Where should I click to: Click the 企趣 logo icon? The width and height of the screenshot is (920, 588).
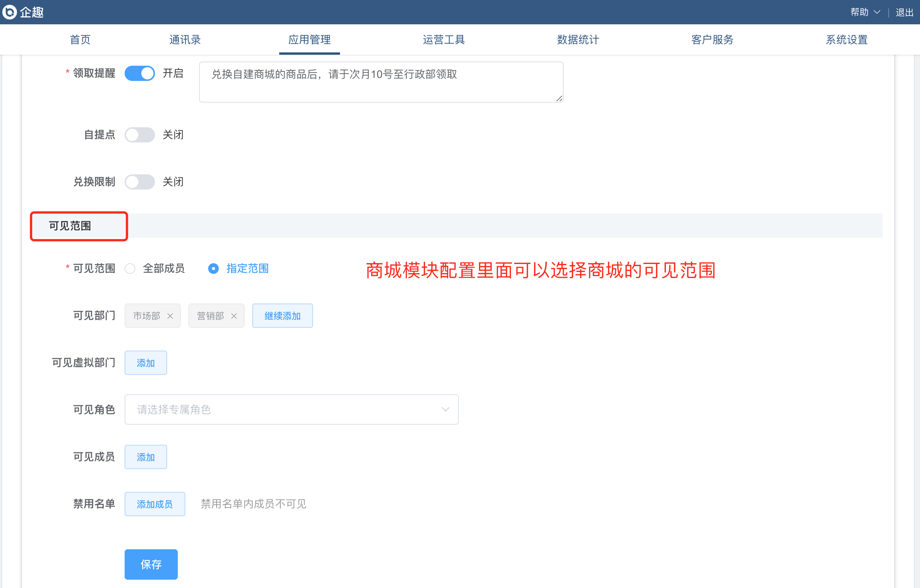point(10,12)
